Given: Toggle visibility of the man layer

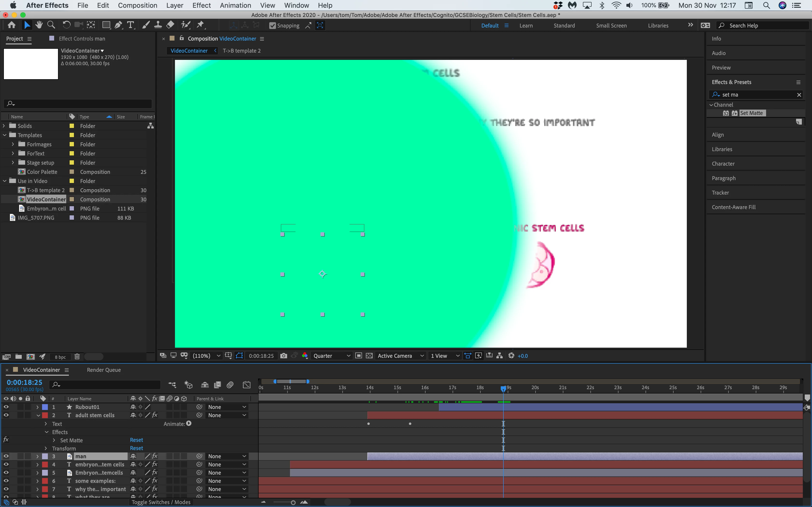Looking at the screenshot, I should click(x=6, y=456).
